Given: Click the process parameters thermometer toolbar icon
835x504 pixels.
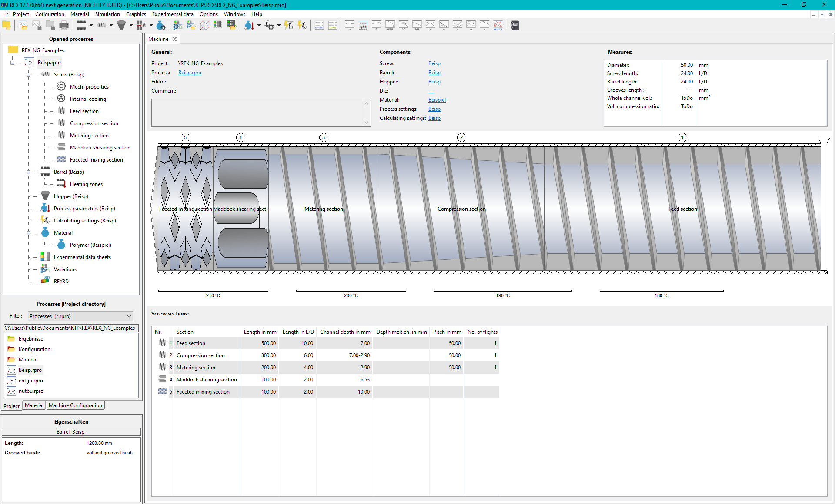Looking at the screenshot, I should click(x=249, y=25).
